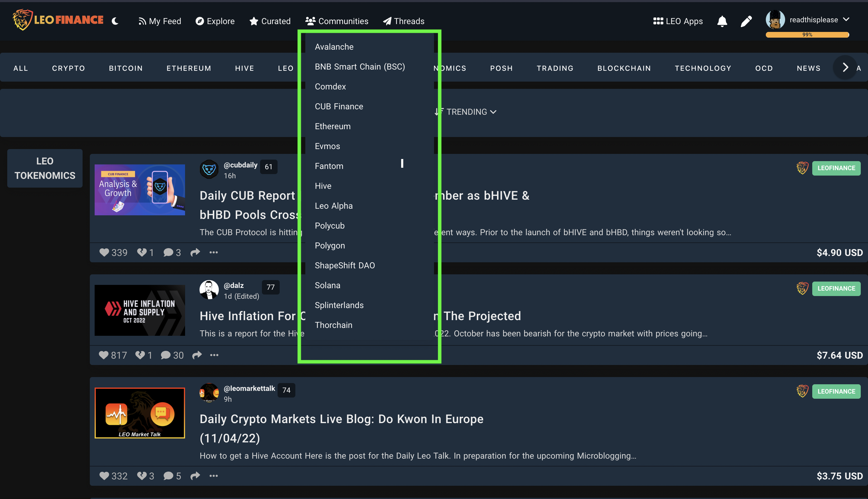Image resolution: width=868 pixels, height=499 pixels.
Task: Open Threads from top navigation
Action: click(x=404, y=21)
